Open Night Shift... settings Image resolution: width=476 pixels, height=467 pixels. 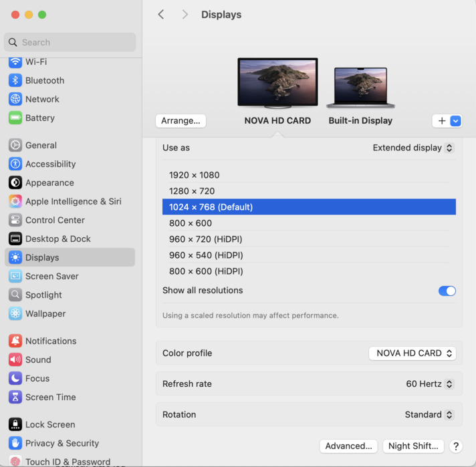pos(413,446)
